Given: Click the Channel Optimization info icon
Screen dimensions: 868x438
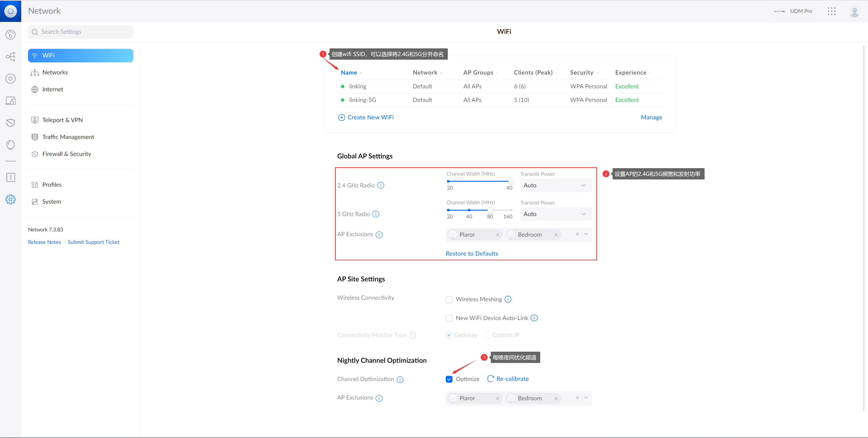Looking at the screenshot, I should click(400, 379).
